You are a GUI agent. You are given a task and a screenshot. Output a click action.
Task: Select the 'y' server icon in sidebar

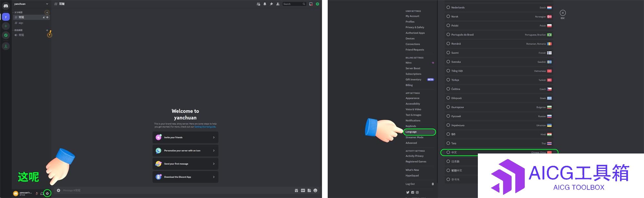click(x=6, y=17)
